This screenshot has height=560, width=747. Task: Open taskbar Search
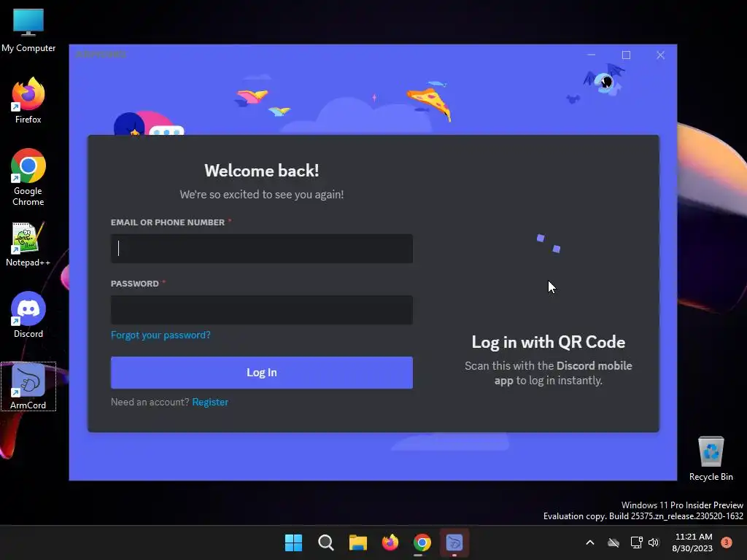pyautogui.click(x=326, y=542)
